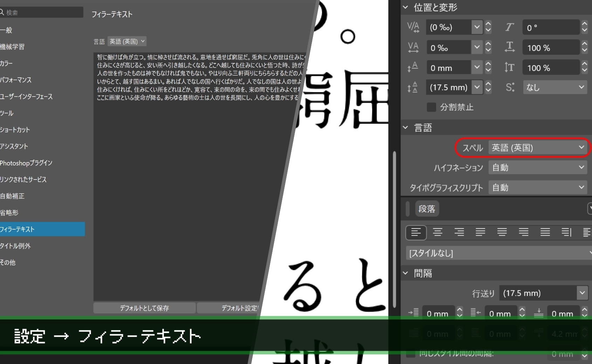Click the search magnifier icon in settings

[x=2, y=13]
